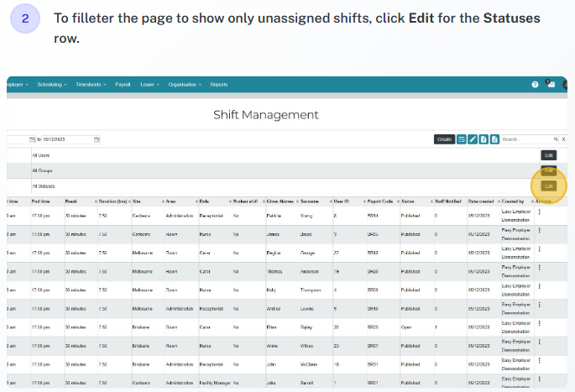The width and height of the screenshot is (575, 392).
Task: Click the end date field 15/12/2023
Action: click(x=67, y=139)
